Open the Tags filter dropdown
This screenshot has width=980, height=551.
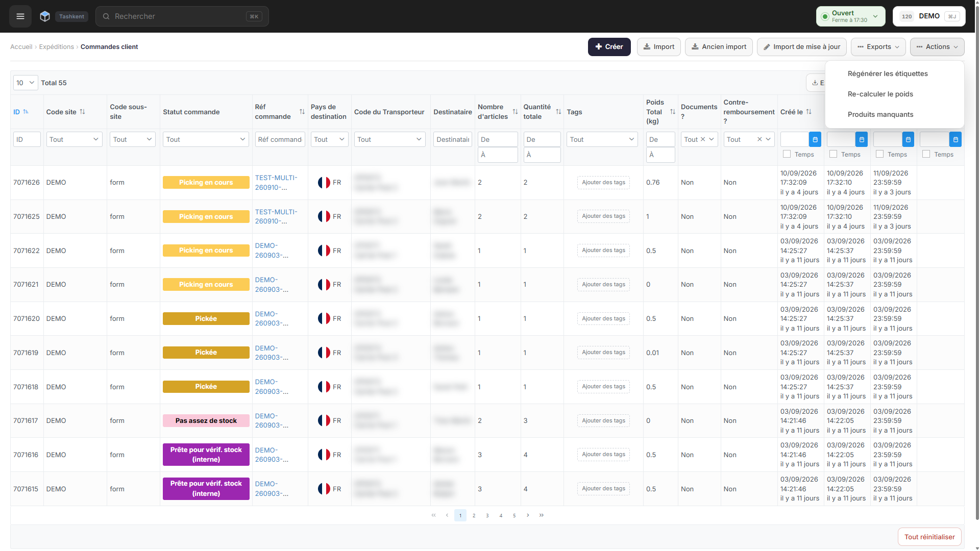coord(602,139)
